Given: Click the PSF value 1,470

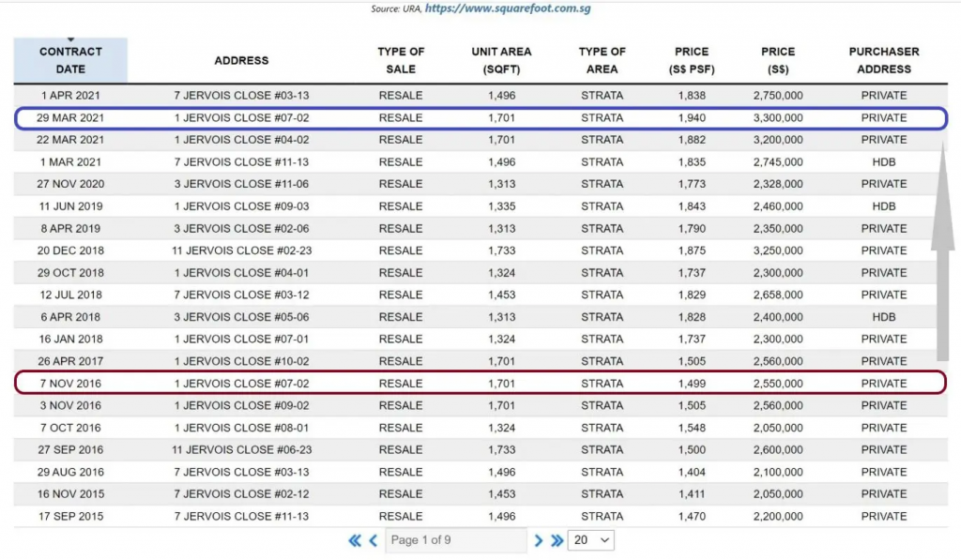Looking at the screenshot, I should pyautogui.click(x=692, y=517).
